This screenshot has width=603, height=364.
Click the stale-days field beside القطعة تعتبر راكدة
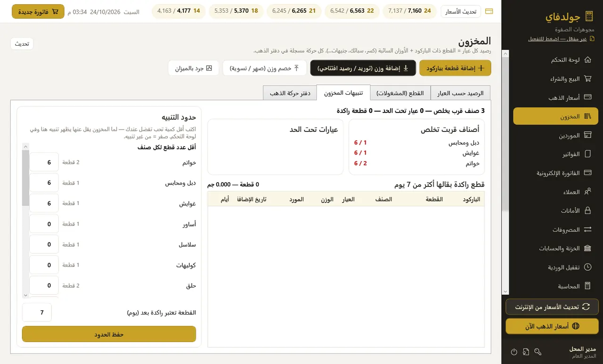click(37, 312)
